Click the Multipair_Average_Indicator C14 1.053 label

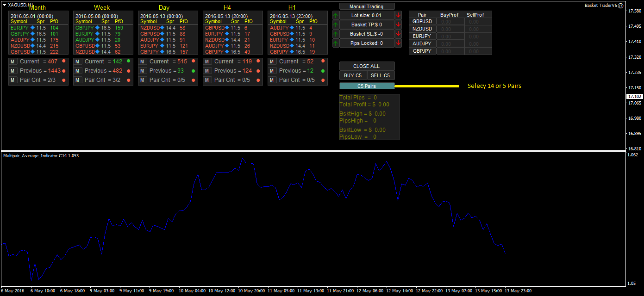pos(41,156)
